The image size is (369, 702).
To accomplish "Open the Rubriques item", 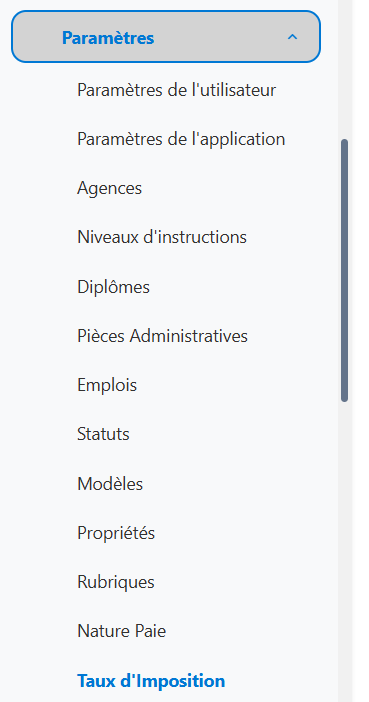I will pos(116,582).
